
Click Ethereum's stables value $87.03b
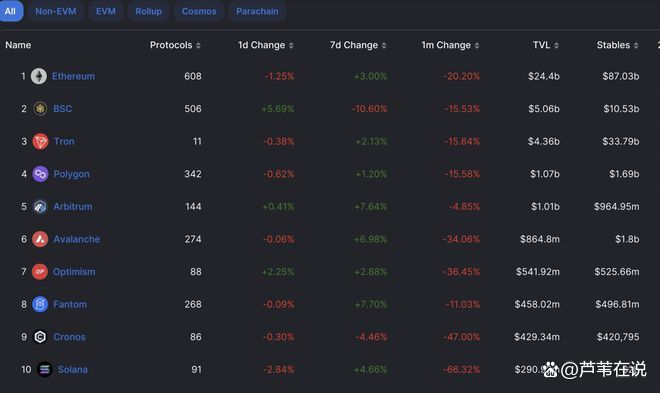click(620, 76)
